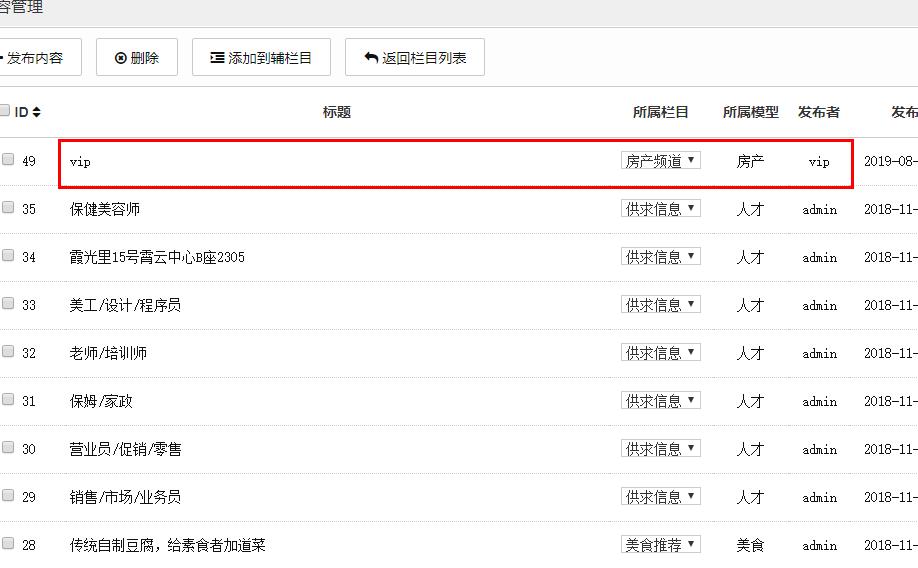
Task: Toggle the select-all checkbox in header
Action: (x=5, y=111)
